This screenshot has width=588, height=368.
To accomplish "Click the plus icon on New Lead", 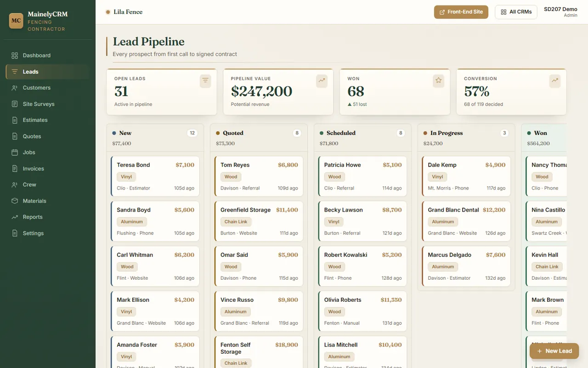I will pyautogui.click(x=539, y=351).
